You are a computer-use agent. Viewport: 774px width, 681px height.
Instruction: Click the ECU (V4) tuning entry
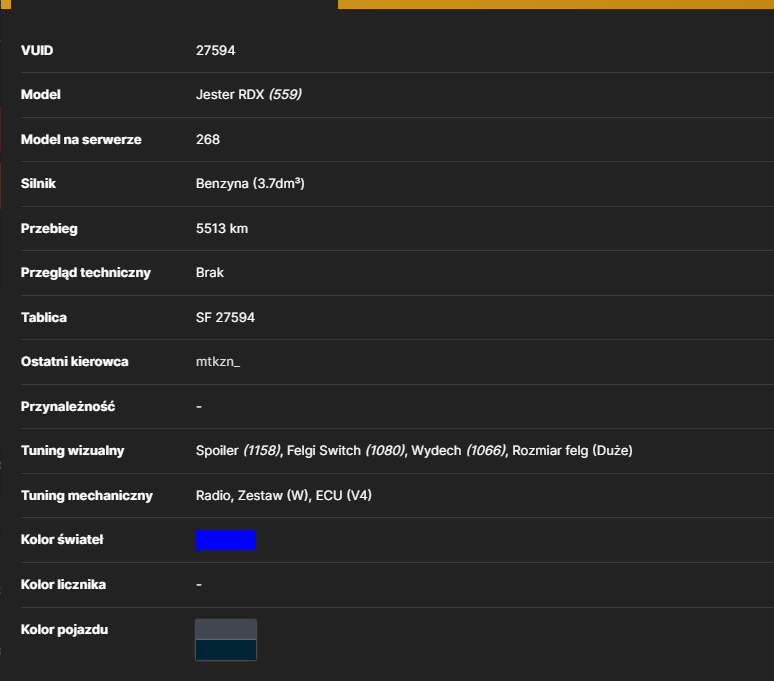tap(344, 495)
